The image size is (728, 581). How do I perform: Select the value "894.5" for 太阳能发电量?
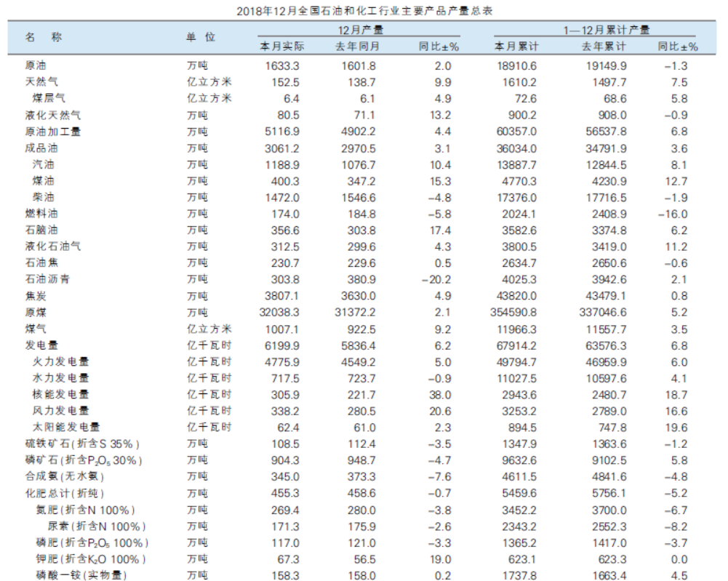(522, 428)
